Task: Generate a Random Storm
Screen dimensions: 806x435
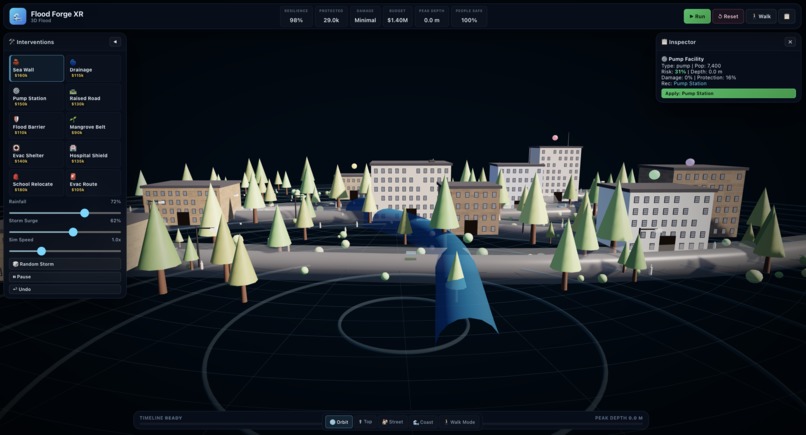Action: (x=65, y=264)
